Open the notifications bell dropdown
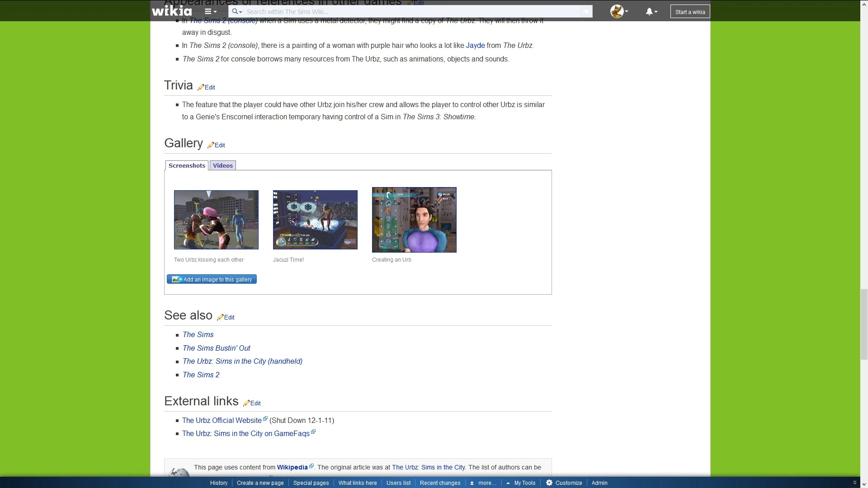Image resolution: width=868 pixels, height=488 pixels. (x=651, y=12)
